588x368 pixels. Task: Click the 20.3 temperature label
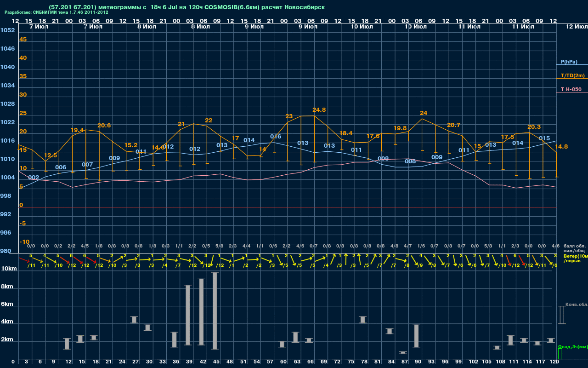(534, 127)
